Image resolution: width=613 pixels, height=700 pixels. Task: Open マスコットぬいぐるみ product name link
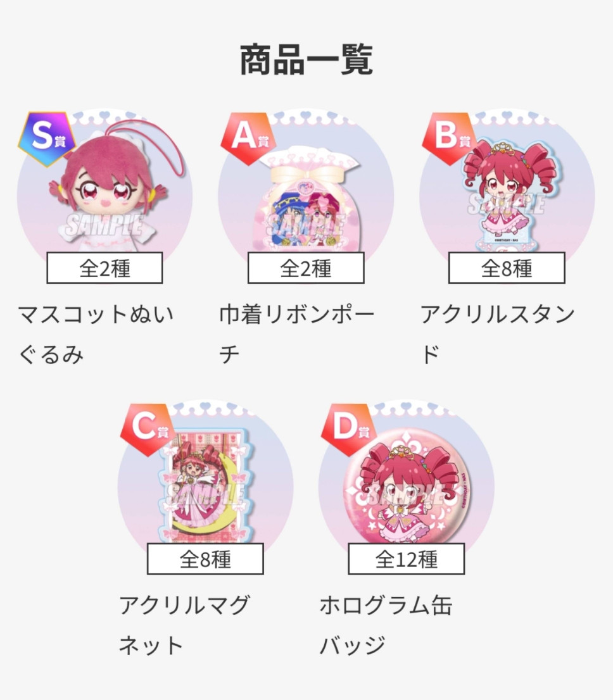pos(96,335)
